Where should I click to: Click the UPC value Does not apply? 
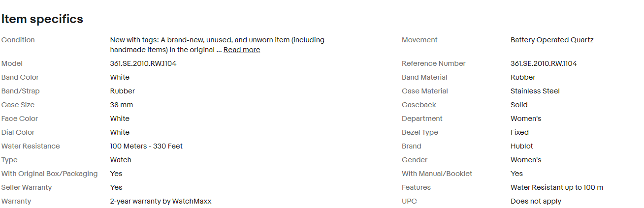click(536, 201)
